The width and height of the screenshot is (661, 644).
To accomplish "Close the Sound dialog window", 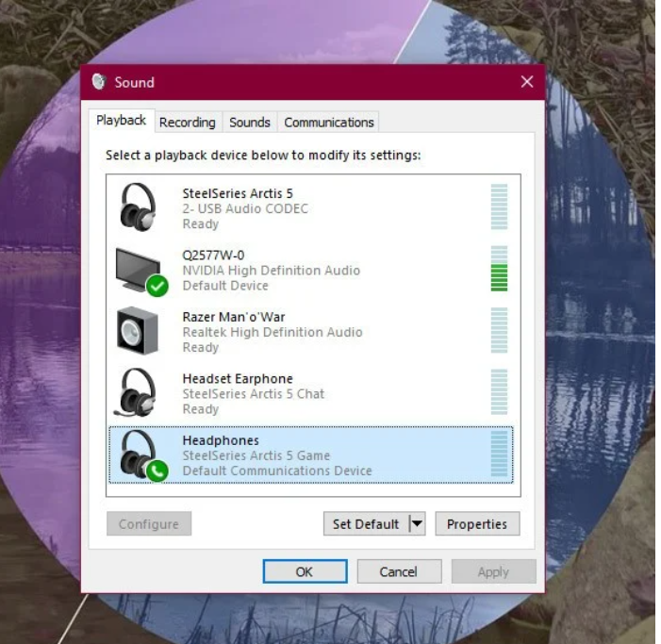I will click(527, 82).
